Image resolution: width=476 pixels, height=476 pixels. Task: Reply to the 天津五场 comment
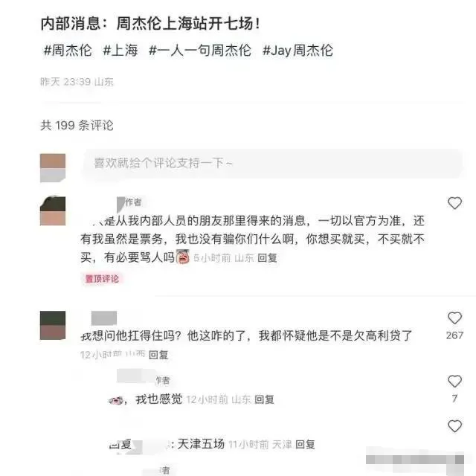click(x=305, y=445)
